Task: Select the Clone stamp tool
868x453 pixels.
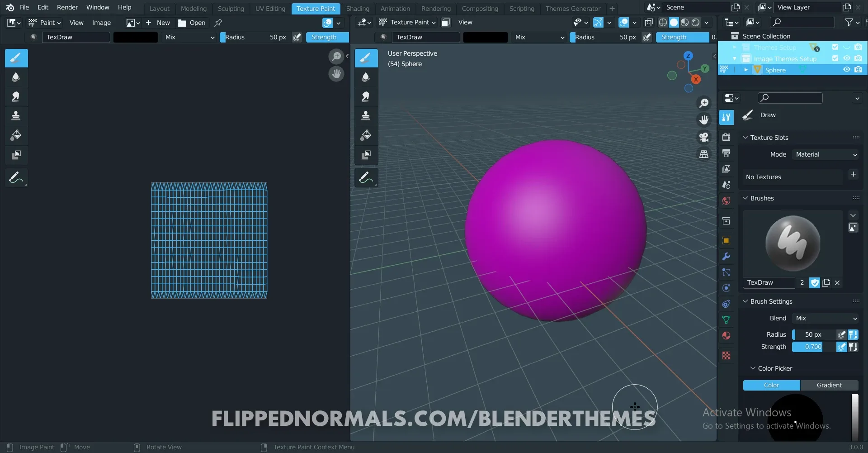Action: click(16, 116)
